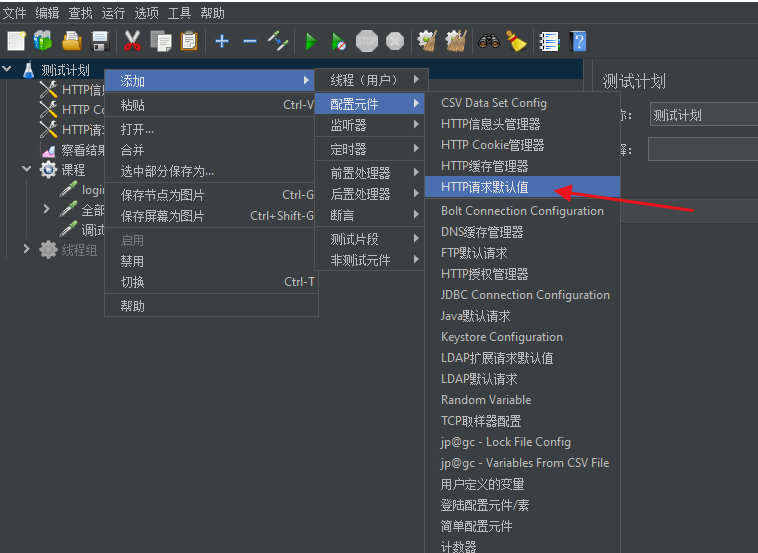Expand all nodes with the plus icon

(x=222, y=41)
